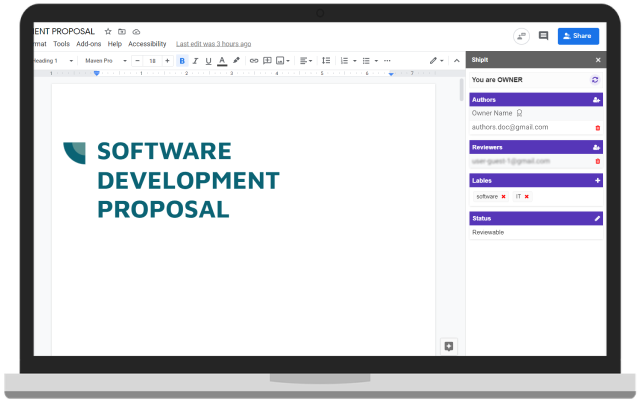Image resolution: width=640 pixels, height=400 pixels.
Task: Select the Reviewable status text
Action: [x=488, y=232]
